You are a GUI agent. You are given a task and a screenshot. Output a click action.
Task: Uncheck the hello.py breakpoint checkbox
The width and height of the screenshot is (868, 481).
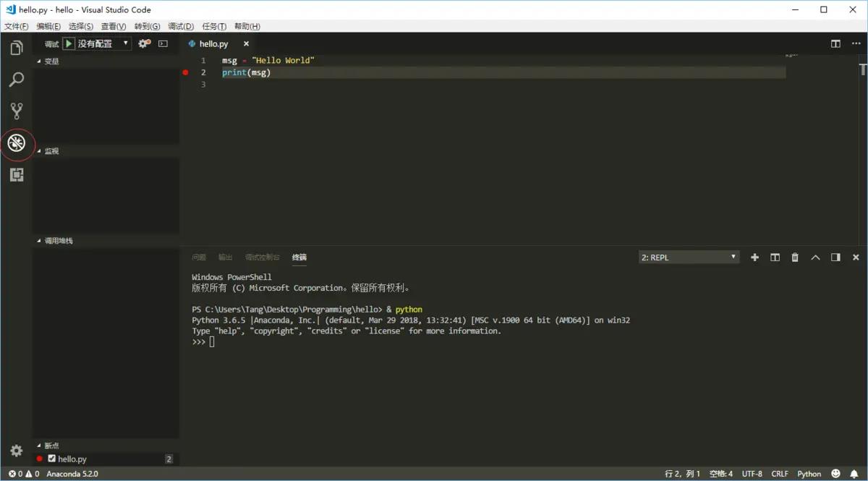click(52, 459)
